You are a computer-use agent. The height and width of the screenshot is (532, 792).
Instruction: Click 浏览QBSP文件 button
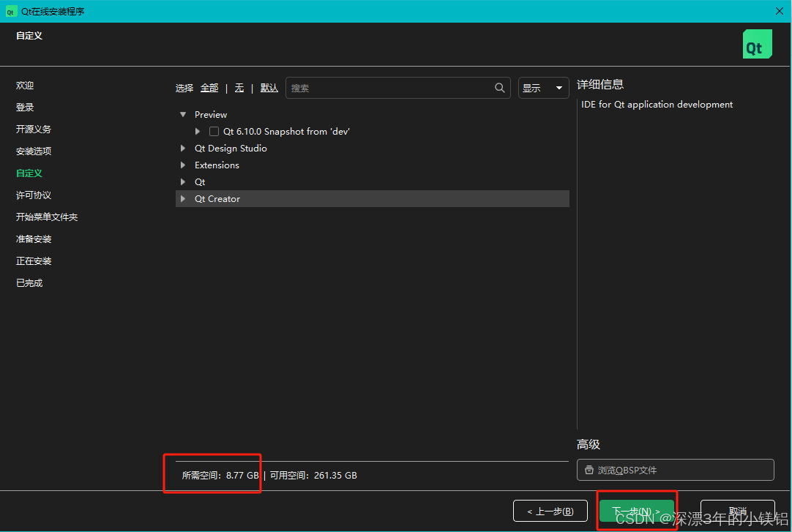[x=676, y=470]
